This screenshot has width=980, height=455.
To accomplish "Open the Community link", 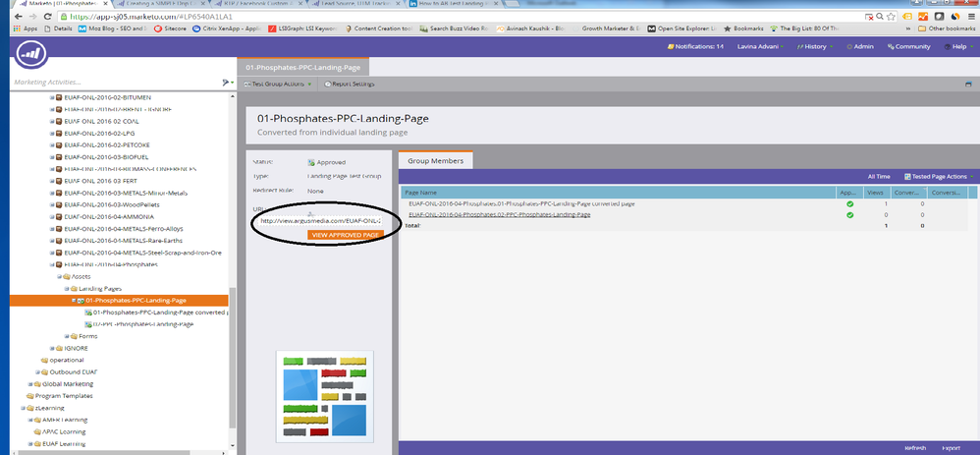I will coord(909,46).
